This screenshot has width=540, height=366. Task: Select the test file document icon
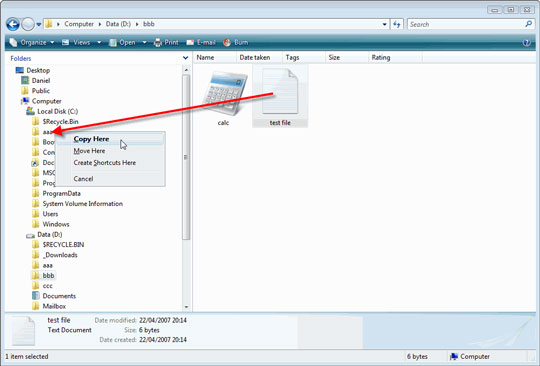pyautogui.click(x=280, y=91)
